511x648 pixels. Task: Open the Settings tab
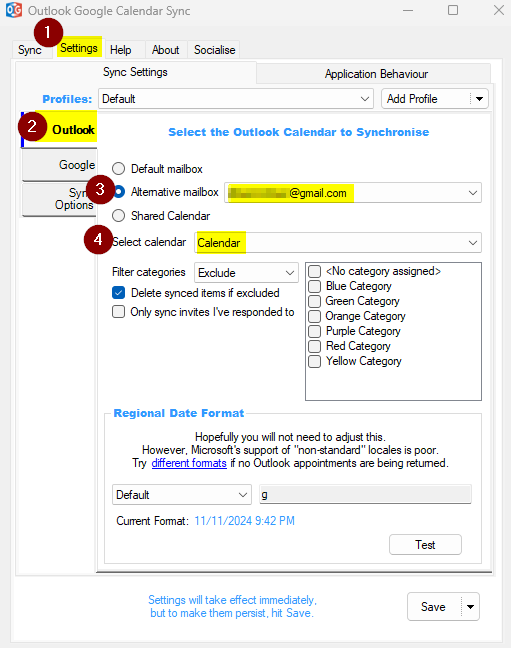click(x=79, y=48)
